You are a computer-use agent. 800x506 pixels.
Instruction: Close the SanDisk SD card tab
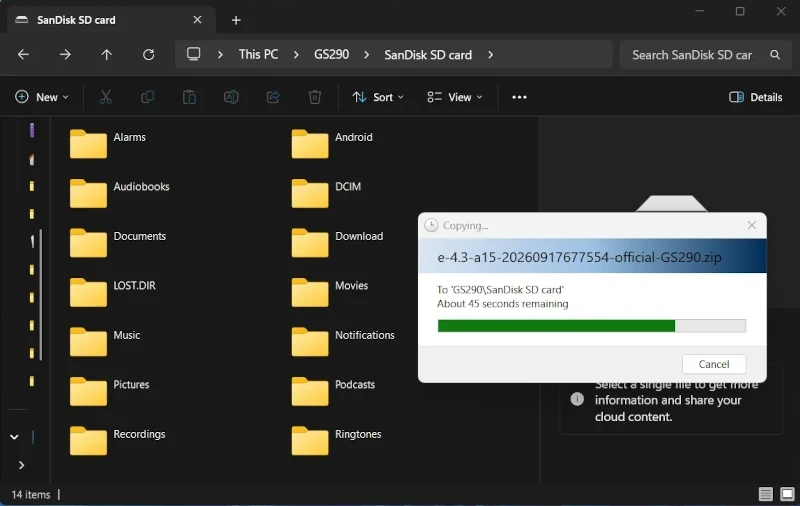coord(197,20)
